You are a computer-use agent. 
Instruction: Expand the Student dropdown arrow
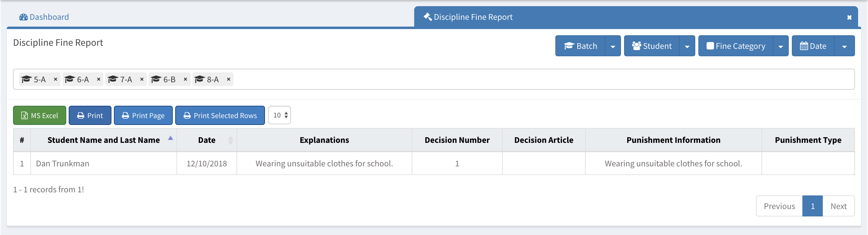coord(687,46)
